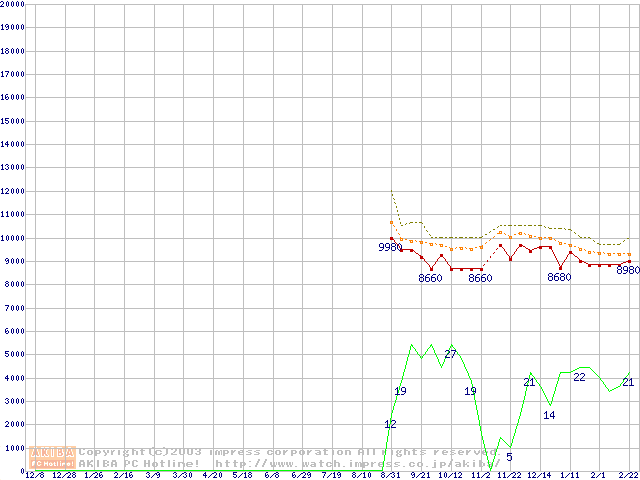The width and height of the screenshot is (640, 480).
Task: Select the 8680 price data label
Action: (x=559, y=277)
